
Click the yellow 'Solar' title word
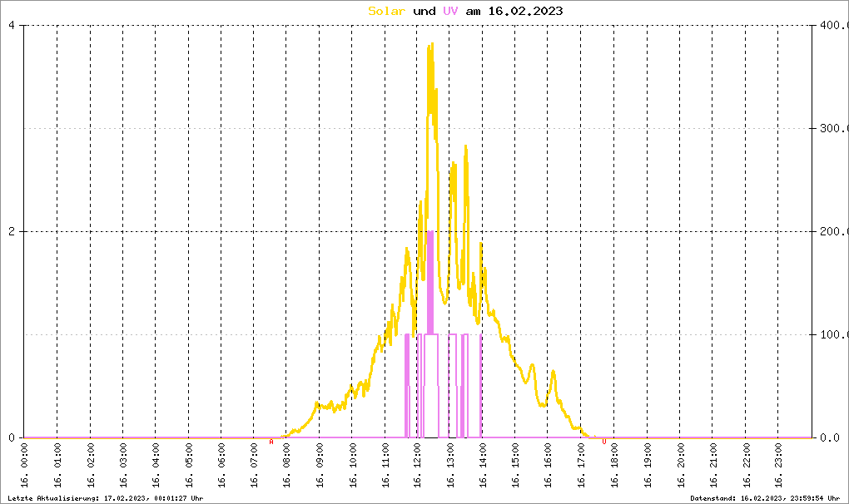387,11
